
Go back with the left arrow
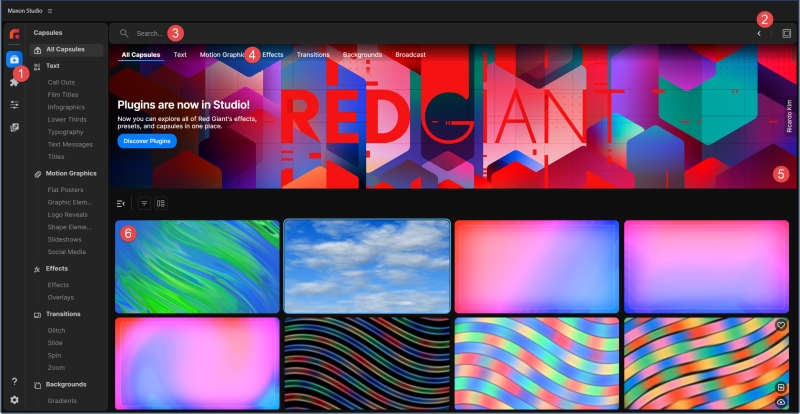coord(759,34)
